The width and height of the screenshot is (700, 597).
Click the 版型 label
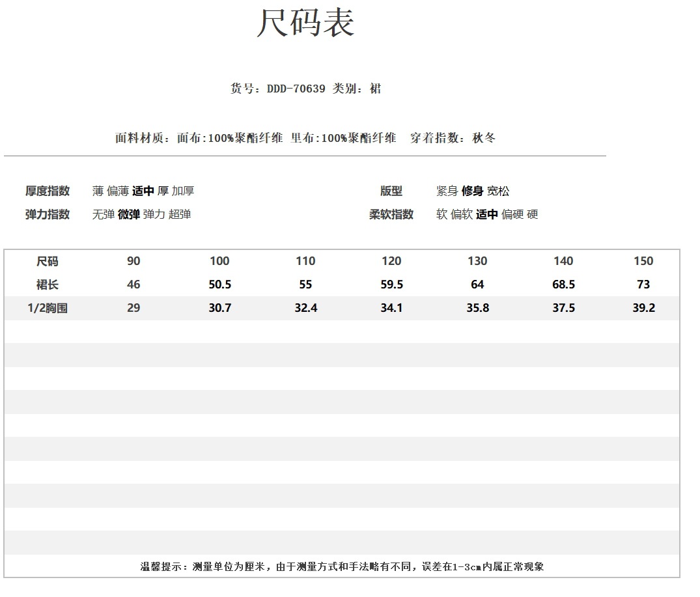(x=391, y=191)
